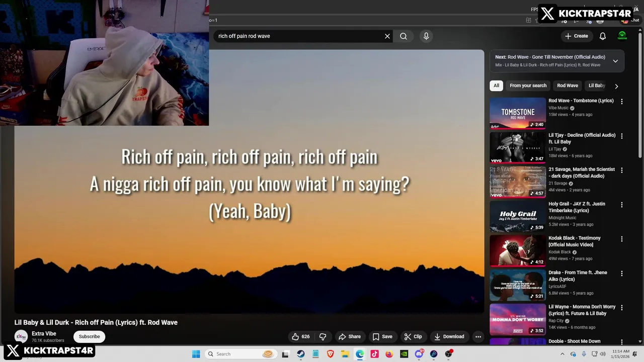
Task: Open Drake From Time thumbnail
Action: (x=518, y=285)
